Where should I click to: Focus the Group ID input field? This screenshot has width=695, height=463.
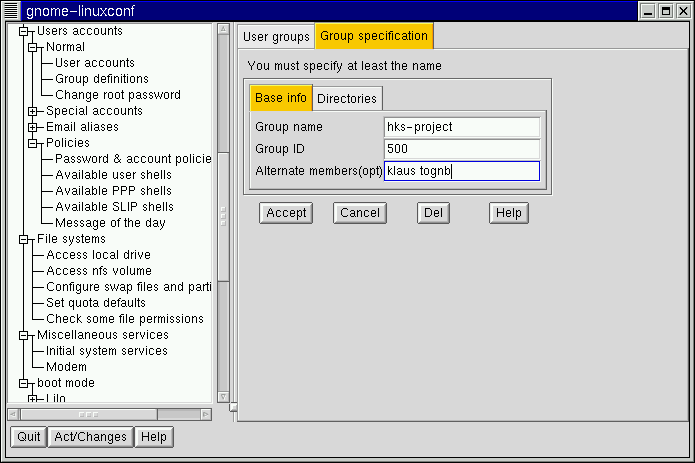pyautogui.click(x=462, y=149)
